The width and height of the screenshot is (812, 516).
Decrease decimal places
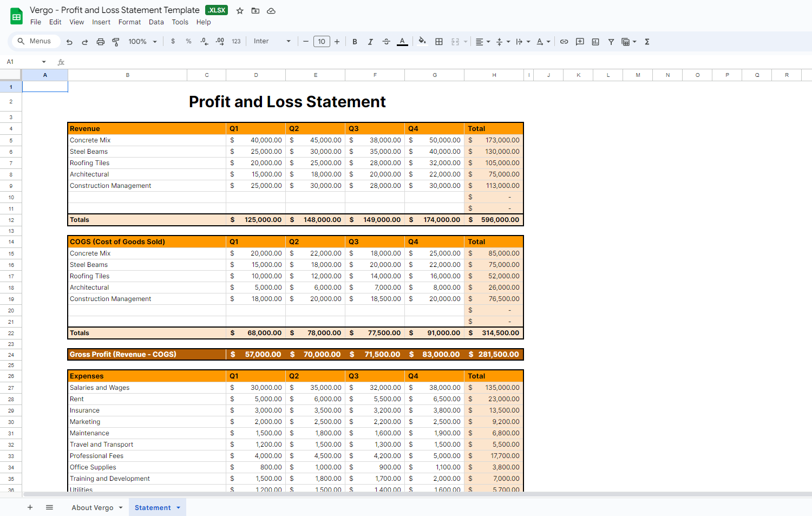pyautogui.click(x=204, y=41)
